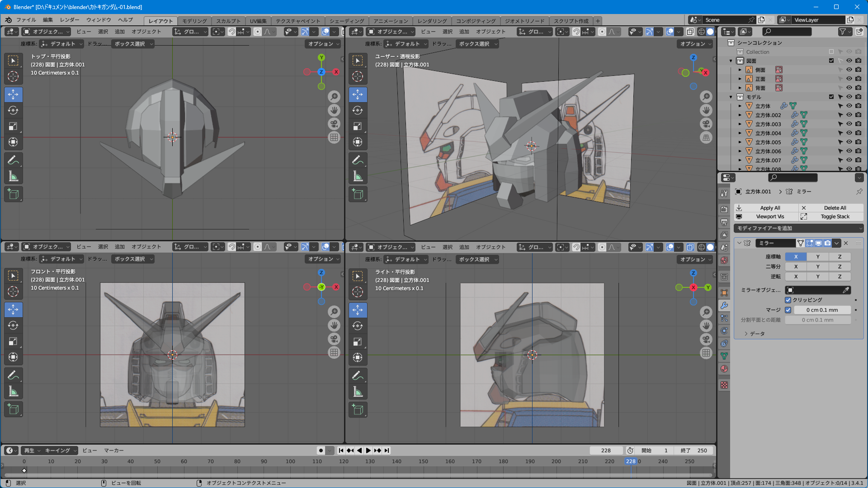The height and width of the screenshot is (488, 868).
Task: Open the レンダー menu
Action: (x=70, y=20)
